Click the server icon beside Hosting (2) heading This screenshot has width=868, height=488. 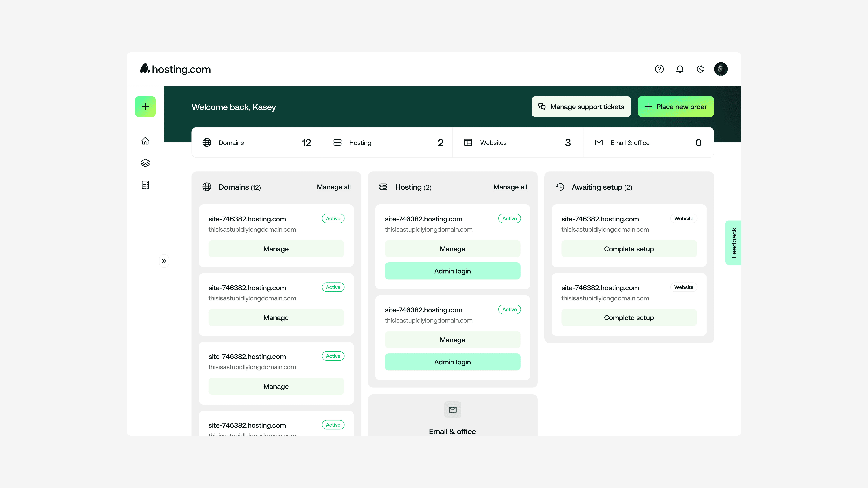point(383,187)
